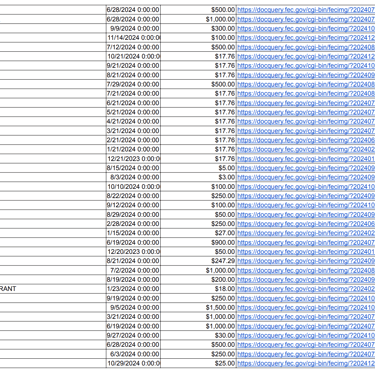The width and height of the screenshot is (375, 375).
Task: Select the 8/15/2024 0:00:00 date cell
Action: 133,168
